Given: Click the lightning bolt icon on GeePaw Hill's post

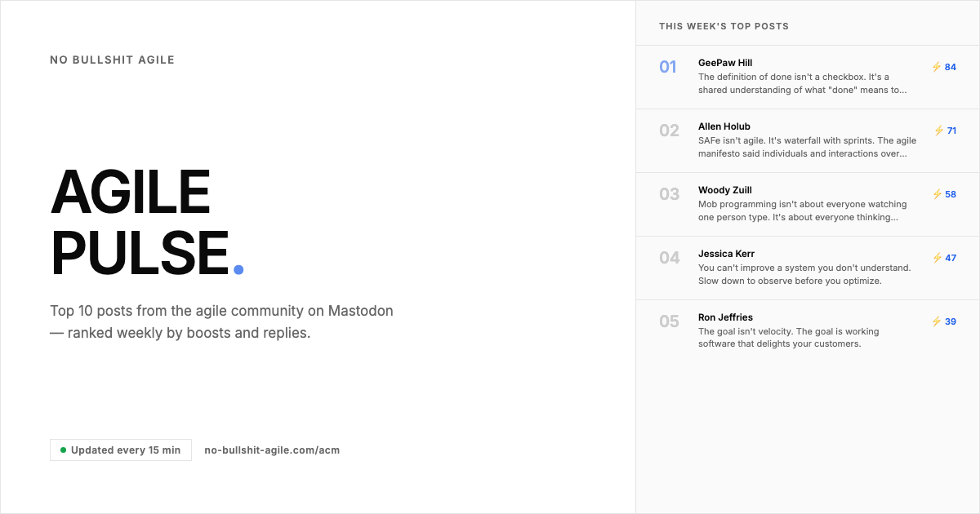Looking at the screenshot, I should 936,67.
